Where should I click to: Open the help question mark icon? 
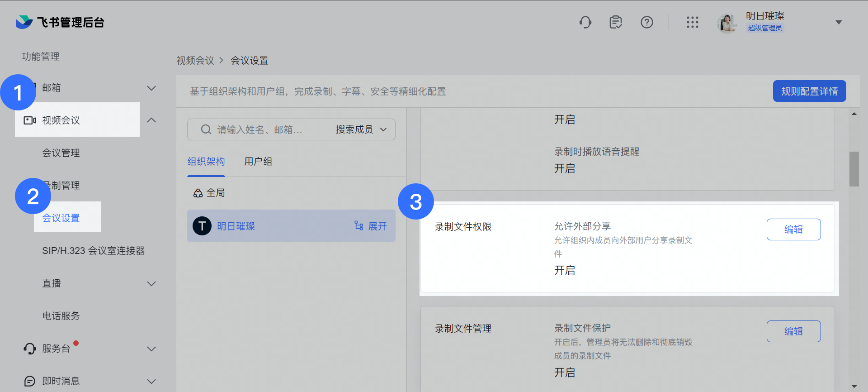tap(647, 22)
